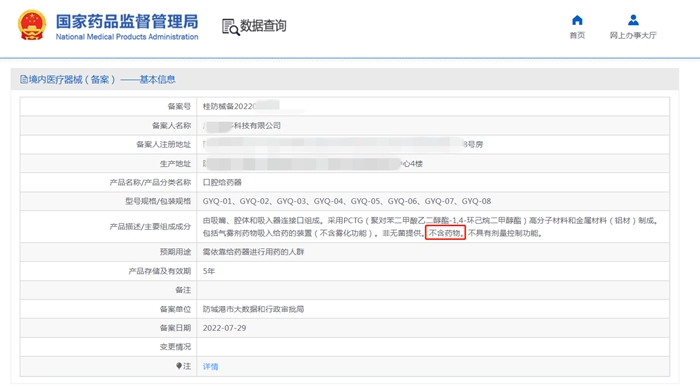Click the 产品描述/主要组成成分 label
Viewport: 700px width, 390px height.
pyautogui.click(x=150, y=227)
